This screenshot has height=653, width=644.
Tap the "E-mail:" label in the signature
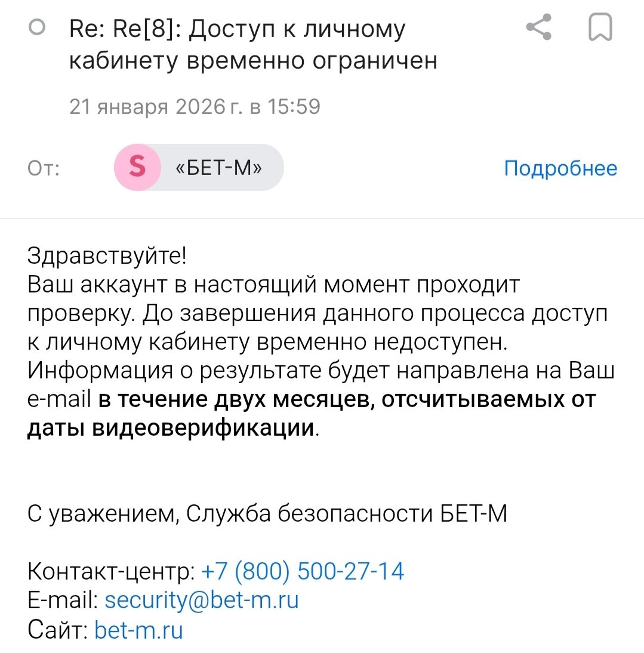tap(63, 600)
